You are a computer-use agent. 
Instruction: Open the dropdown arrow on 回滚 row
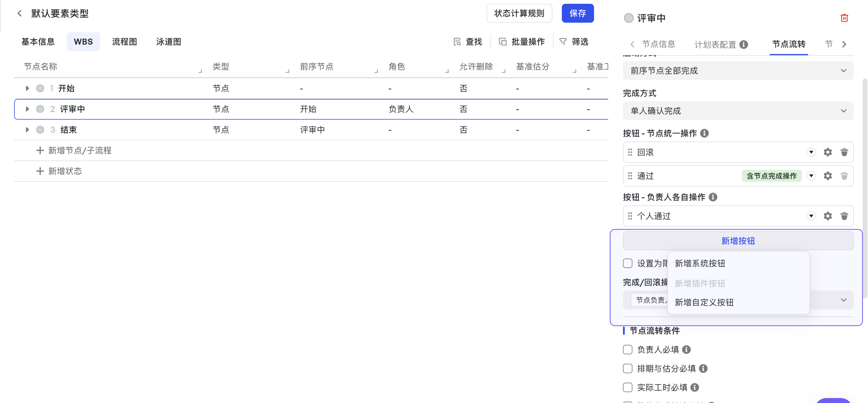(811, 152)
